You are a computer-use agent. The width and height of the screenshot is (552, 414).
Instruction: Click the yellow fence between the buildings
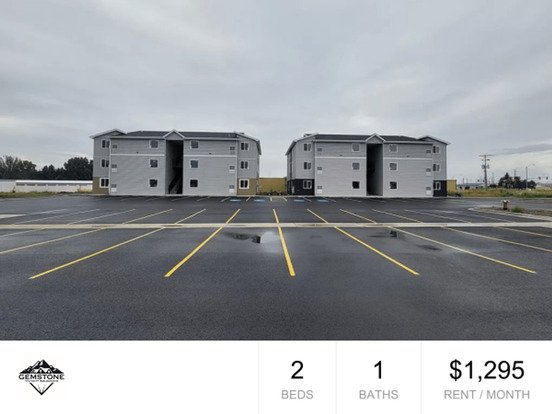[x=273, y=186]
